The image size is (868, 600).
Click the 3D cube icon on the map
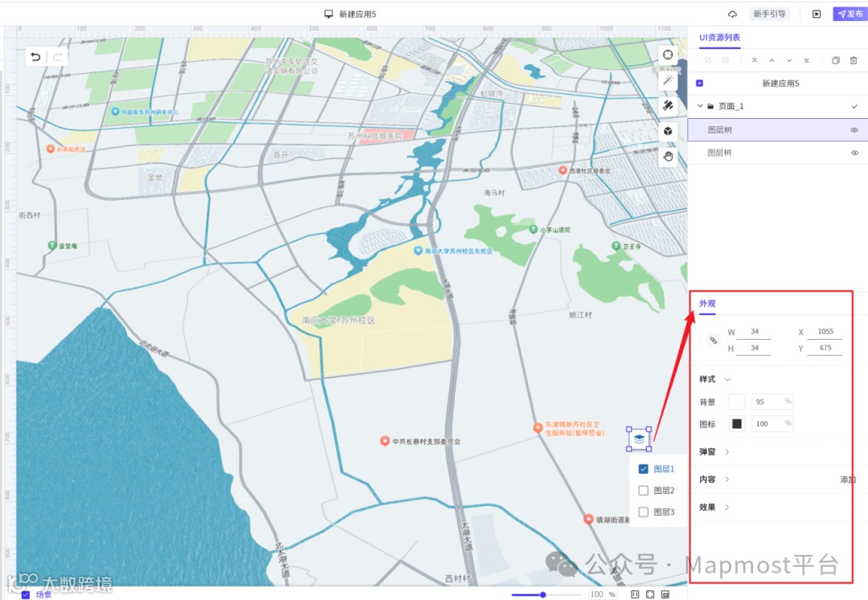click(668, 131)
